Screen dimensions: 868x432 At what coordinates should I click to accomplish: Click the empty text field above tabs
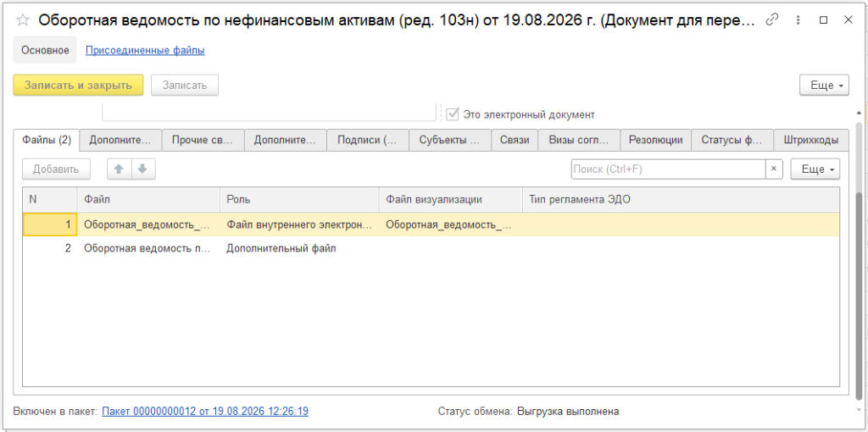[269, 113]
